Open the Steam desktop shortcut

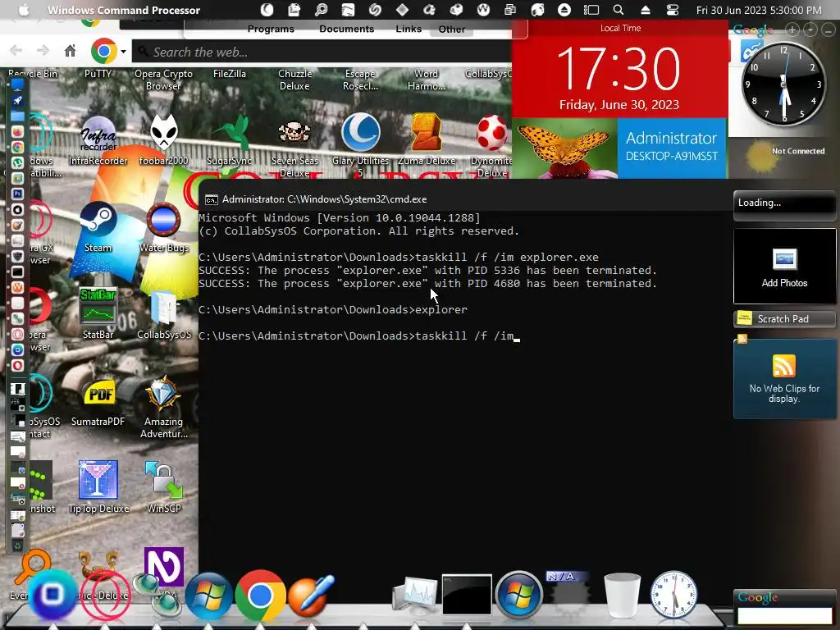tap(98, 218)
